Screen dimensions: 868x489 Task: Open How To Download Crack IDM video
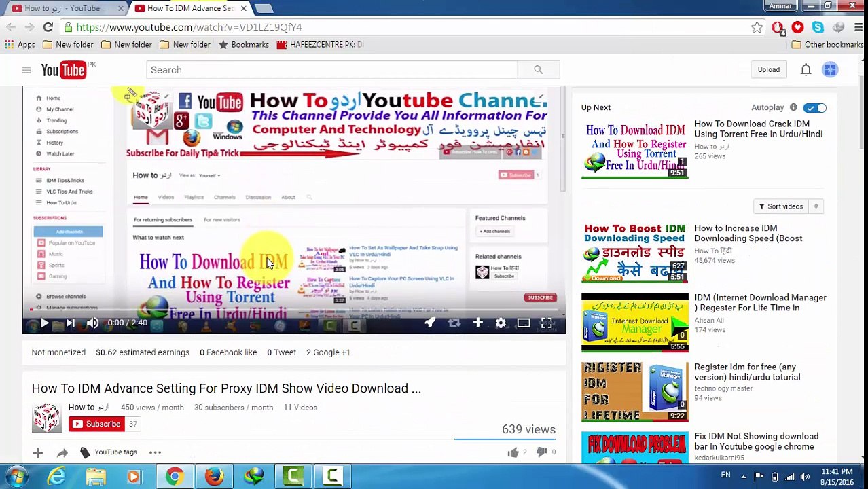point(758,129)
